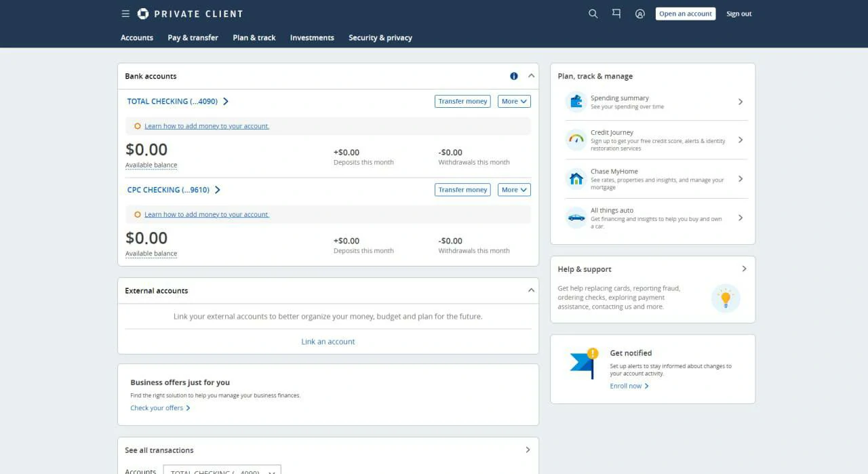This screenshot has width=868, height=474.
Task: Click the Help & support heading
Action: pos(585,269)
